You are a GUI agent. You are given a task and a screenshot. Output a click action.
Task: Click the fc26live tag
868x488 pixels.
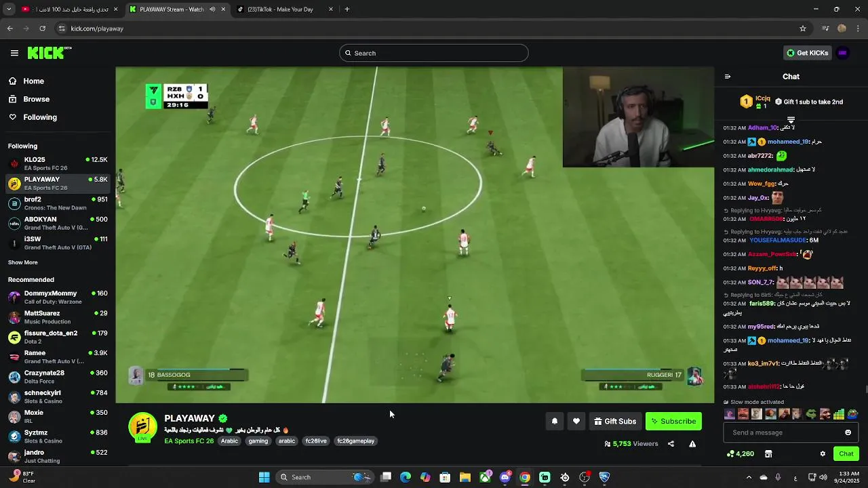(316, 441)
